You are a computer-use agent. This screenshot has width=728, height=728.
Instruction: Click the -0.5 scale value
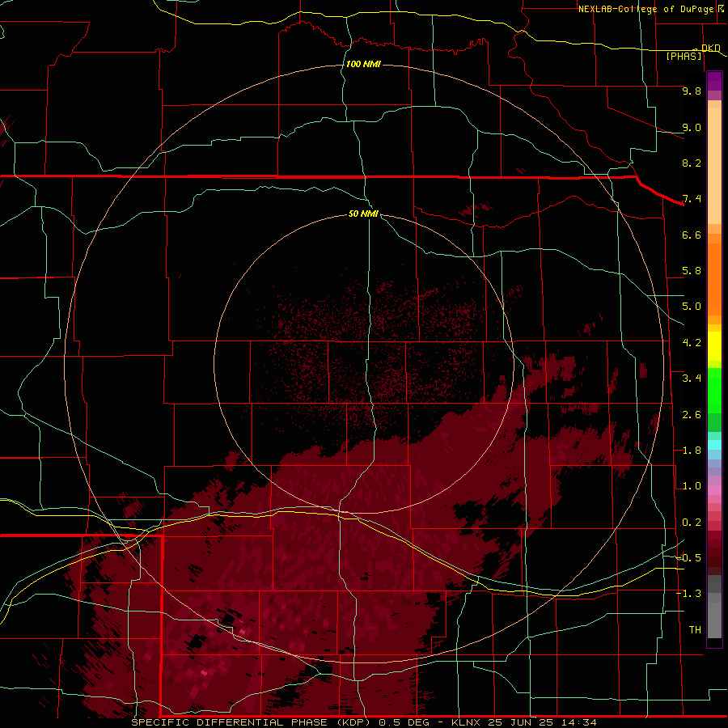(x=688, y=558)
